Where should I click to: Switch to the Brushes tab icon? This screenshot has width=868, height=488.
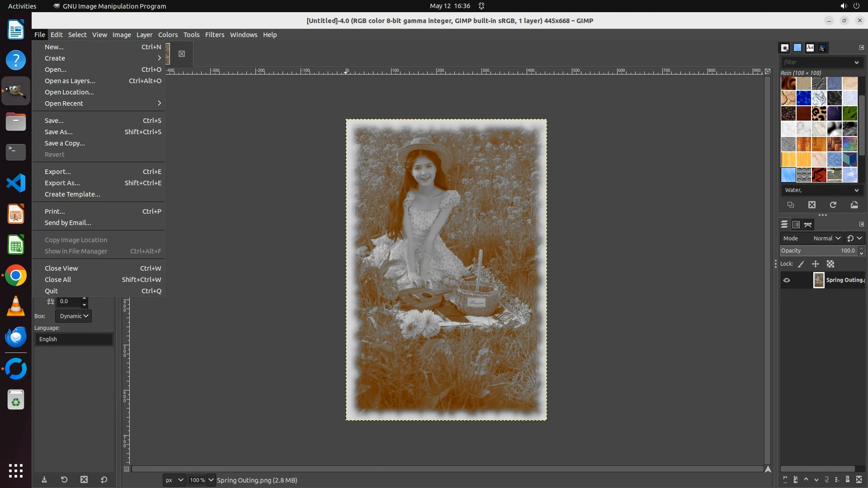pyautogui.click(x=785, y=47)
